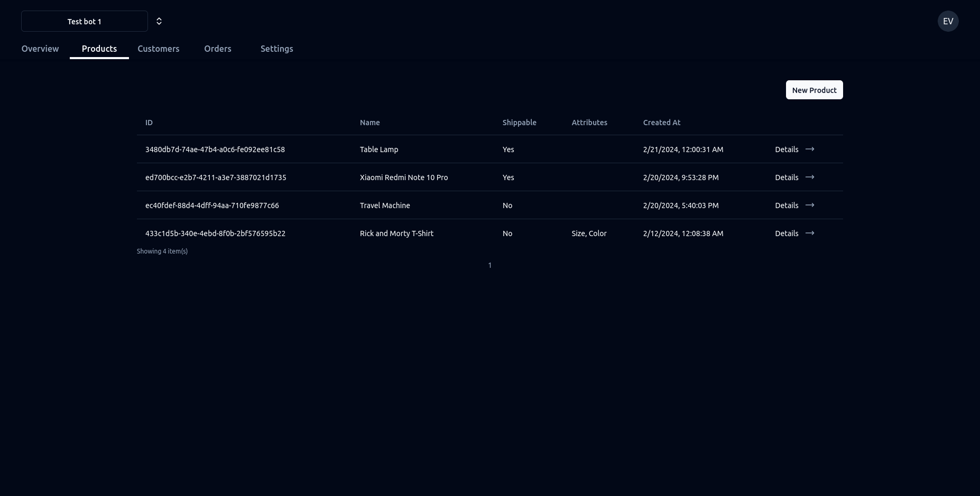Open the Orders tab

point(218,49)
